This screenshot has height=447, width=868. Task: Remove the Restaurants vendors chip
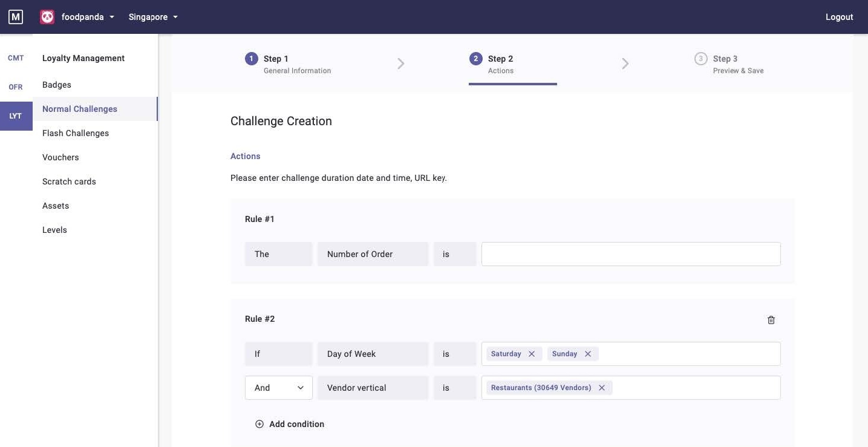(x=601, y=387)
